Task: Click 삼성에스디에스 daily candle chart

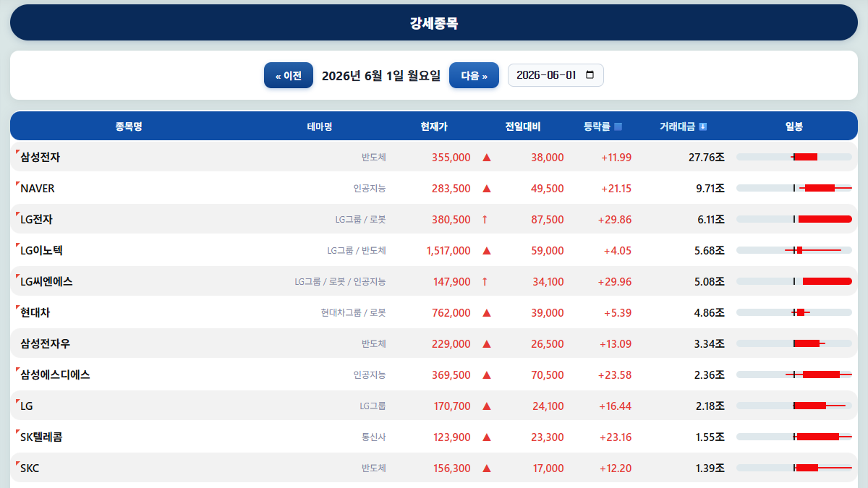Action: [794, 374]
